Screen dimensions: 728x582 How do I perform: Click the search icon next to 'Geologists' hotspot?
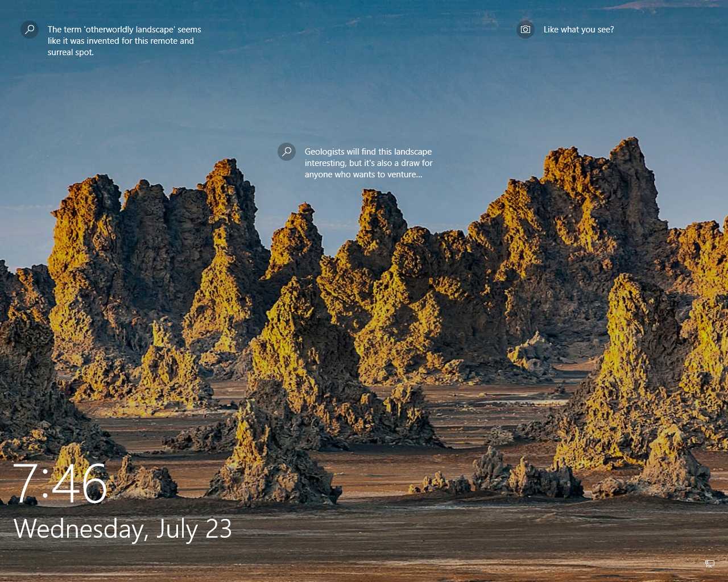[287, 152]
